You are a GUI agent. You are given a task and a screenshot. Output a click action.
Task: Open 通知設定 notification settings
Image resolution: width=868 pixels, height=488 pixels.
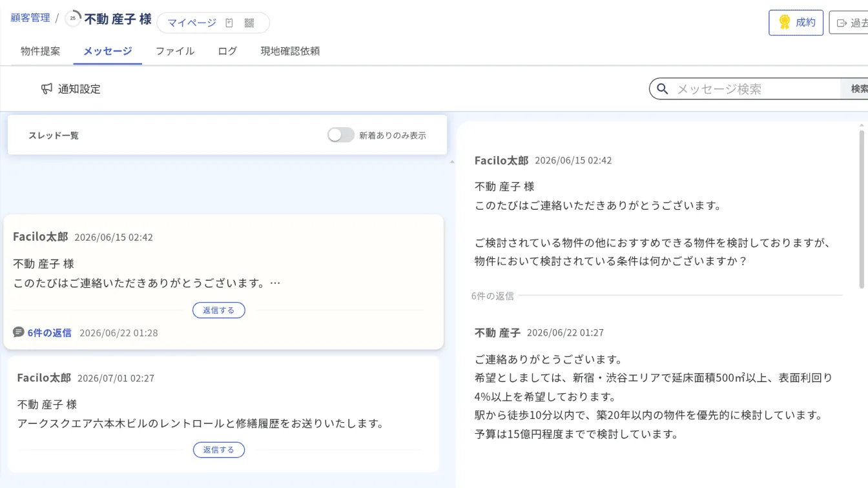[71, 89]
